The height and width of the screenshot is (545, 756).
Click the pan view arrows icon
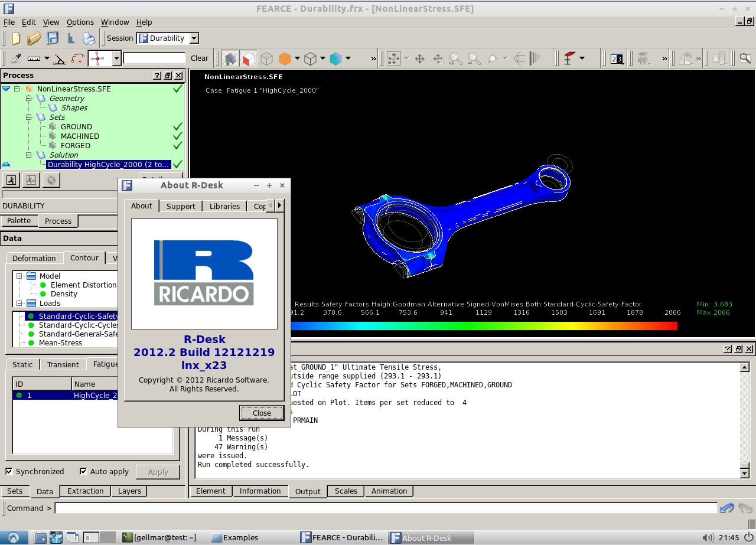[420, 58]
